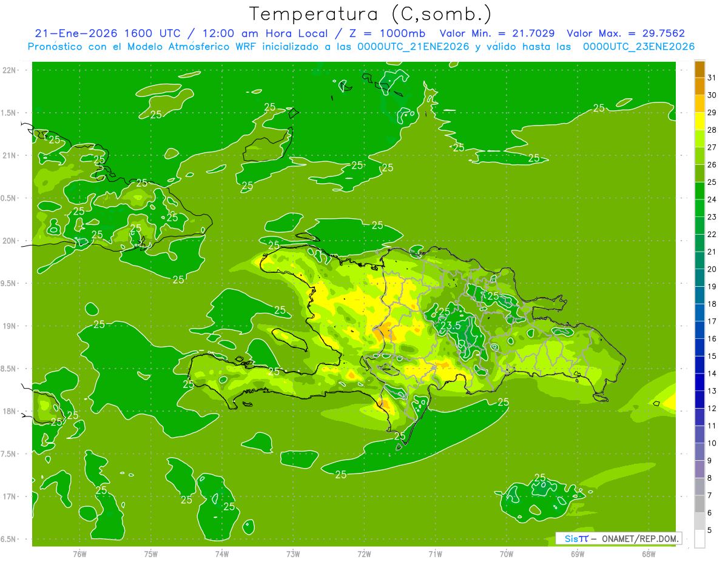Click latitude label "22N"
Image resolution: width=728 pixels, height=562 pixels.
pos(10,70)
